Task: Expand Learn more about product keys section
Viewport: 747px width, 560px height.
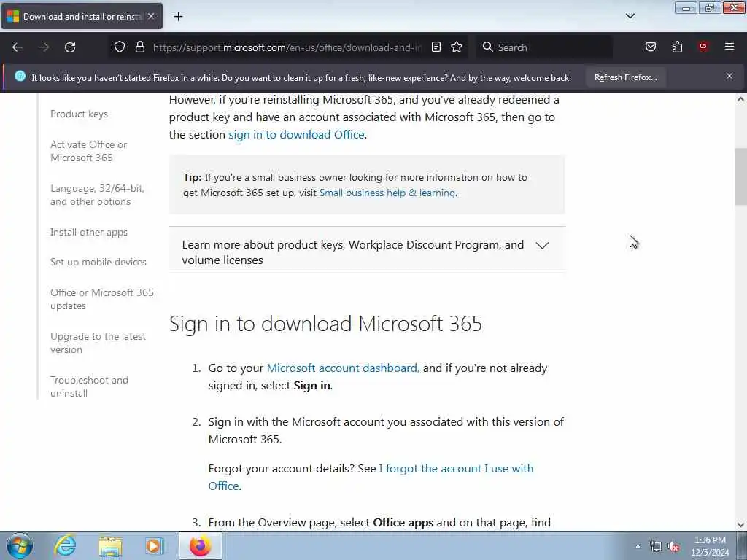Action: pyautogui.click(x=367, y=252)
